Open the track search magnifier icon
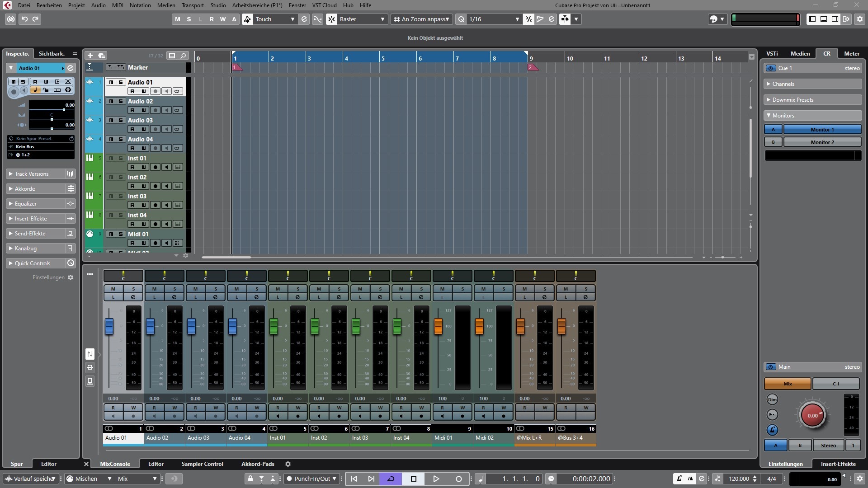The image size is (868, 488). click(183, 55)
